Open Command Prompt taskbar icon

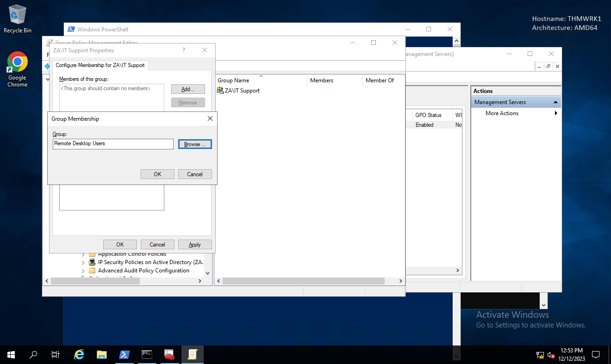(147, 355)
